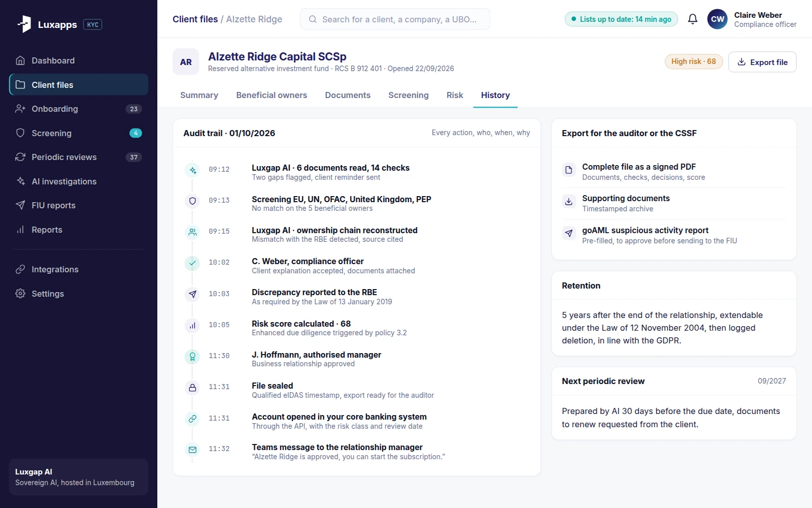Click the document icon for Complete file PDF
Viewport: 812px width, 508px height.
569,170
